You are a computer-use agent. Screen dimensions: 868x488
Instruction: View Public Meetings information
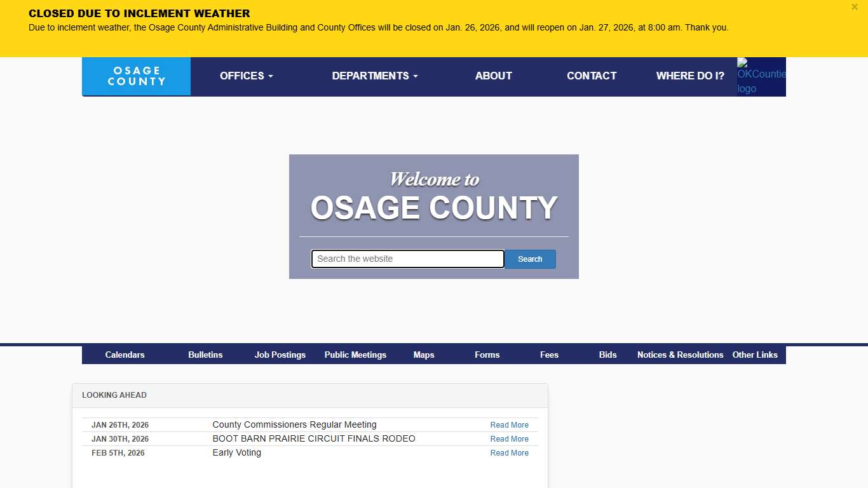[355, 355]
